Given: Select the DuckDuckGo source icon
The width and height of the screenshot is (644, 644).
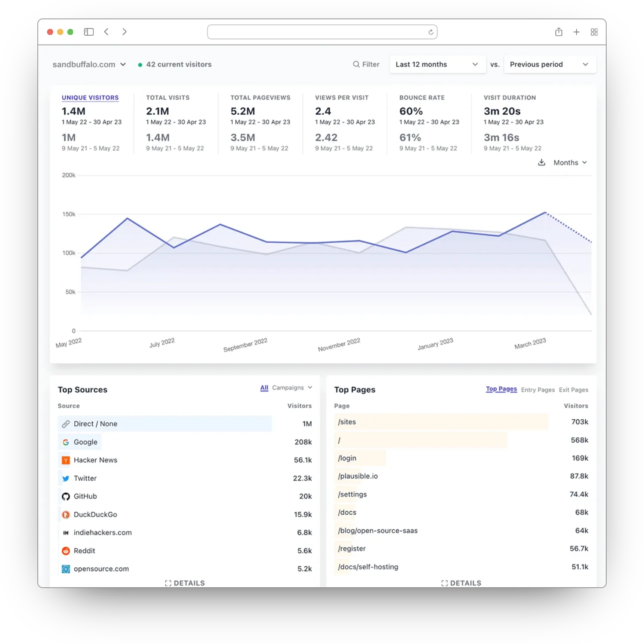Looking at the screenshot, I should (66, 514).
